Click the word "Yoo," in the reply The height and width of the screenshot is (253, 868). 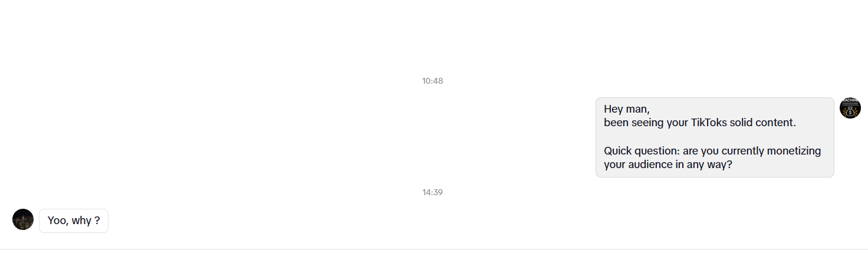click(58, 221)
